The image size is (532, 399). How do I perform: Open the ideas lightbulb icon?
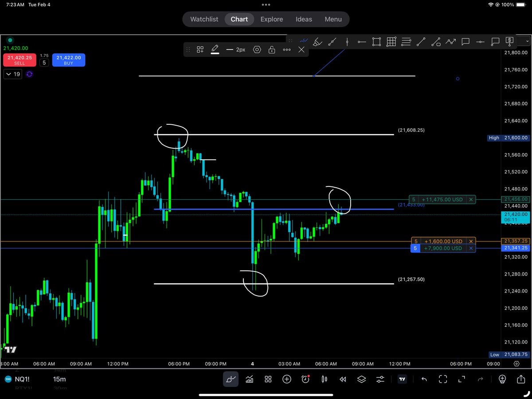pyautogui.click(x=502, y=379)
